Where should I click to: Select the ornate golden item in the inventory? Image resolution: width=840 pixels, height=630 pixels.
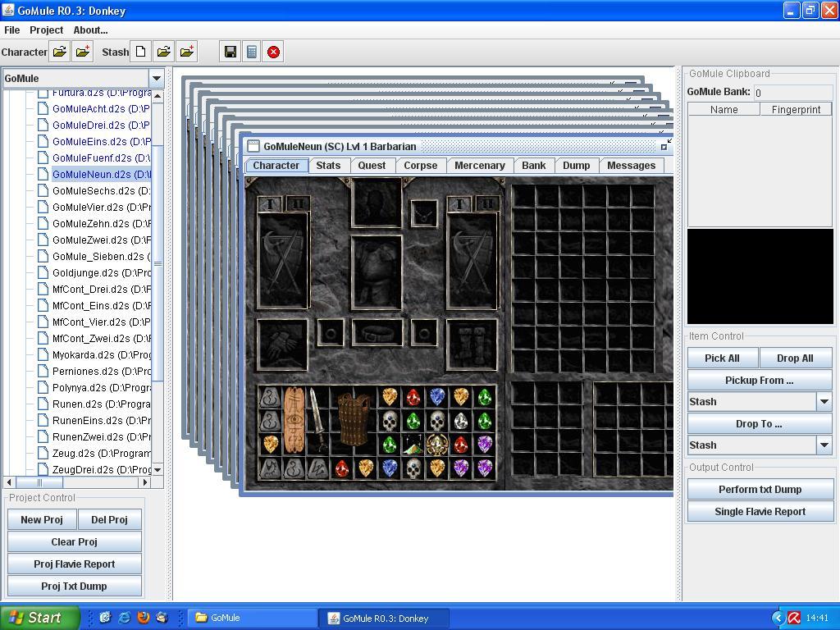tap(437, 445)
